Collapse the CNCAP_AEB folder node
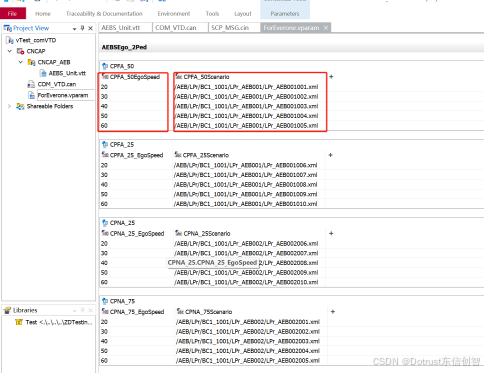The height and width of the screenshot is (373, 484). [21, 62]
